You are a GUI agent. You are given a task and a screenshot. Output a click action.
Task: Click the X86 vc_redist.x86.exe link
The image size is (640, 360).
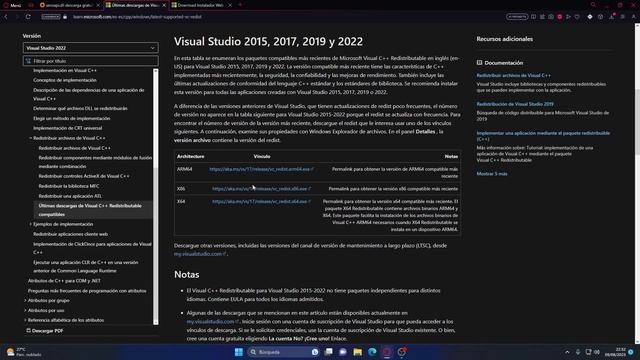(261, 189)
